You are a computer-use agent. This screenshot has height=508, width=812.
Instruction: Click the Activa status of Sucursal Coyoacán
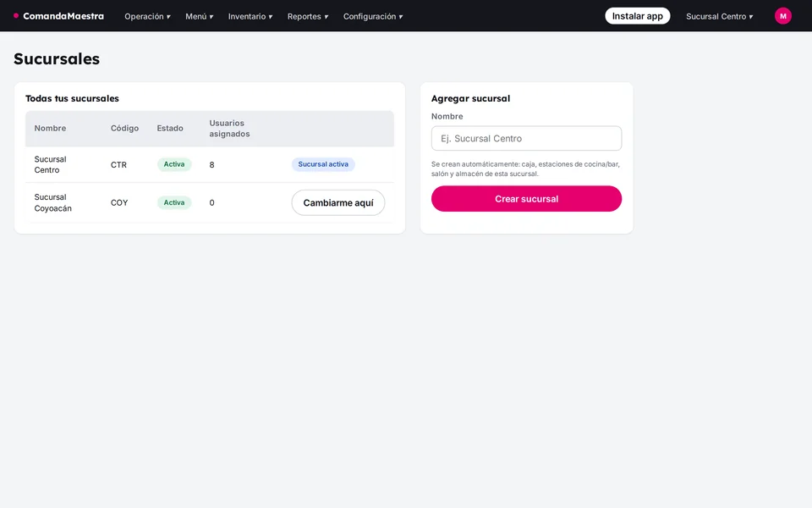coord(174,202)
